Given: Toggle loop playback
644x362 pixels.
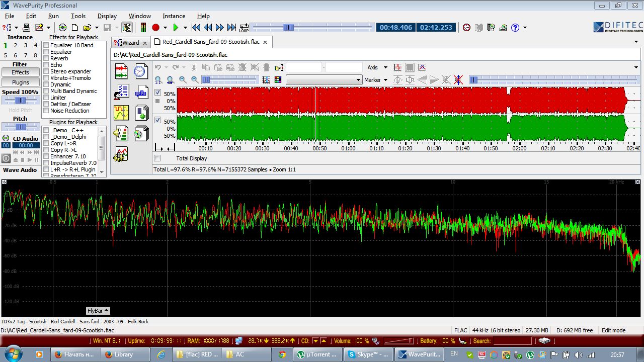Looking at the screenshot, I should coord(244,28).
